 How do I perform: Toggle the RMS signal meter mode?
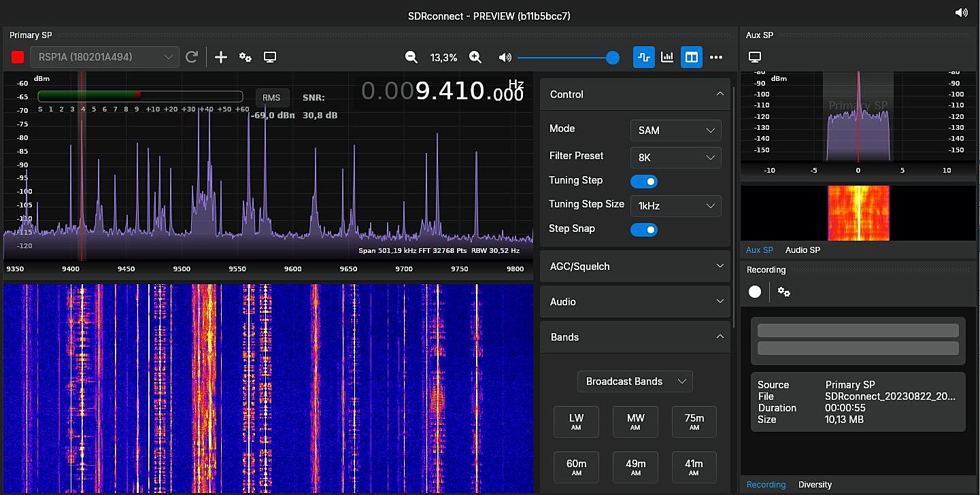tap(271, 98)
